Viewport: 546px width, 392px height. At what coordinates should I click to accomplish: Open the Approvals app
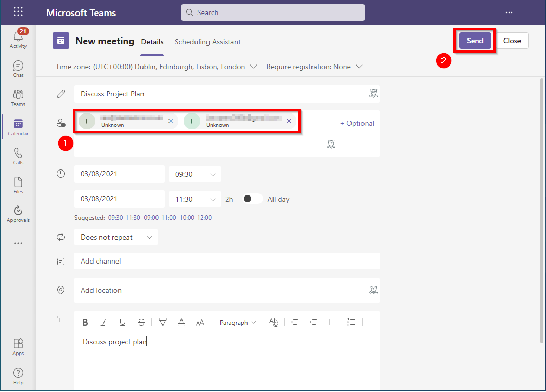(x=18, y=214)
